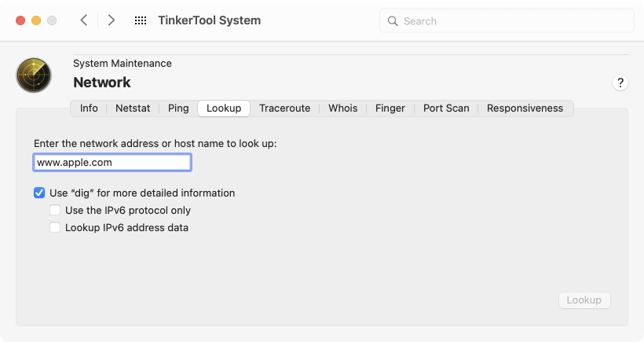Screen dimensions: 644x342
Task: Go back with the left chevron
Action: tap(84, 20)
